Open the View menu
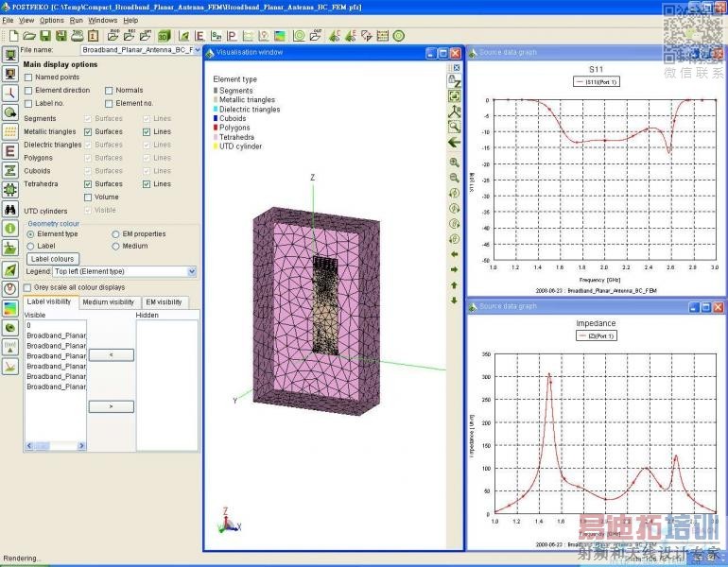 coord(26,21)
